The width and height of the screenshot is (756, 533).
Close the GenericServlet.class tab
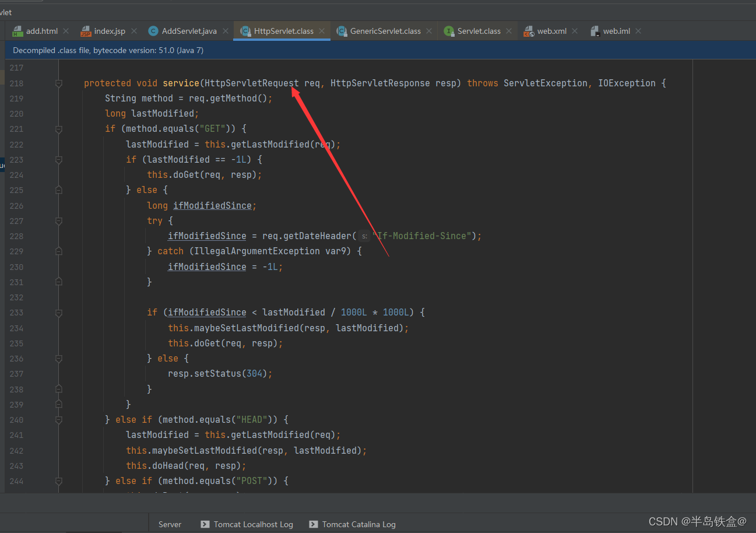click(429, 31)
